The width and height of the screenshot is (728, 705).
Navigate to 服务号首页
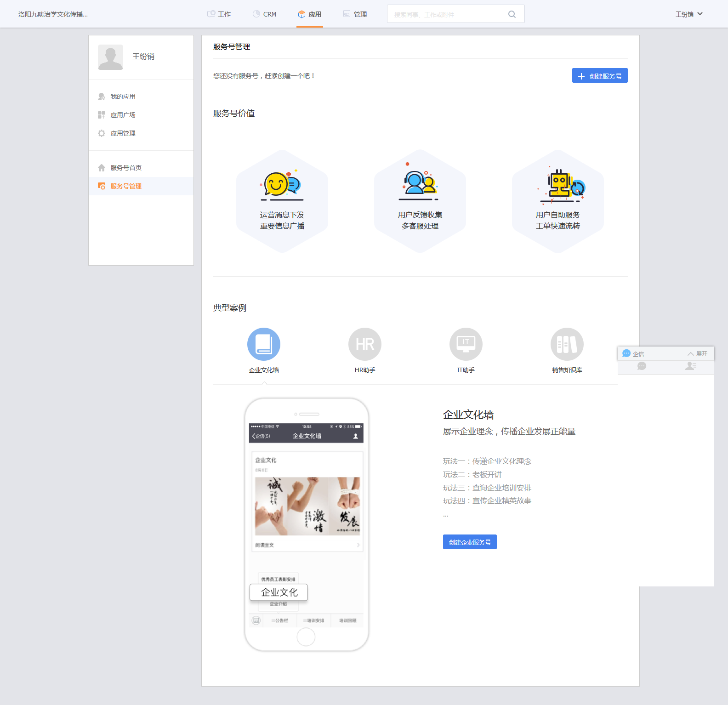pyautogui.click(x=126, y=168)
